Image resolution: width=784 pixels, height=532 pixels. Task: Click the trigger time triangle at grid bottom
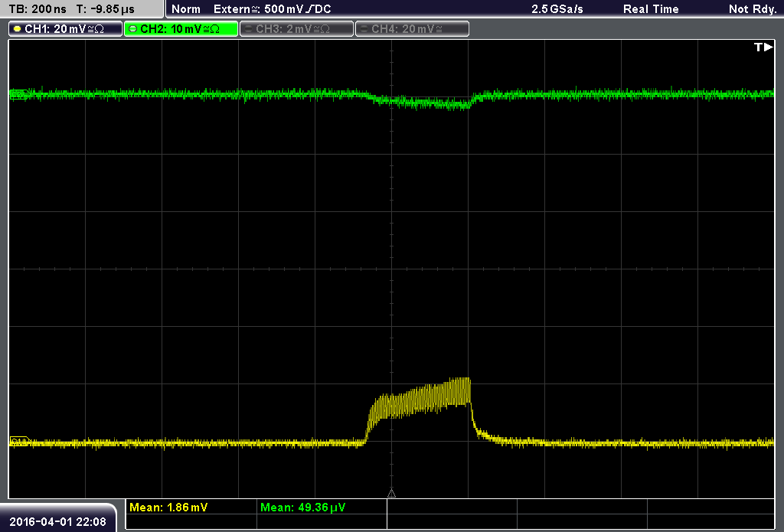391,494
